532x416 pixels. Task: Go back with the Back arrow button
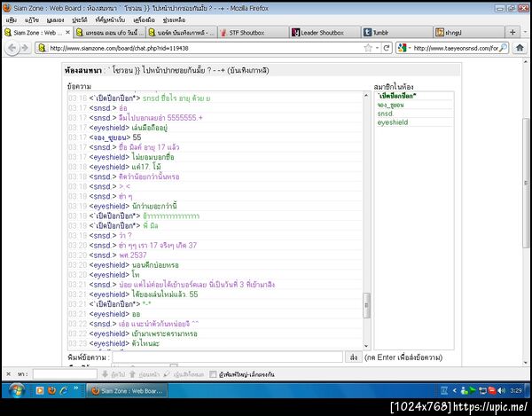[12, 48]
